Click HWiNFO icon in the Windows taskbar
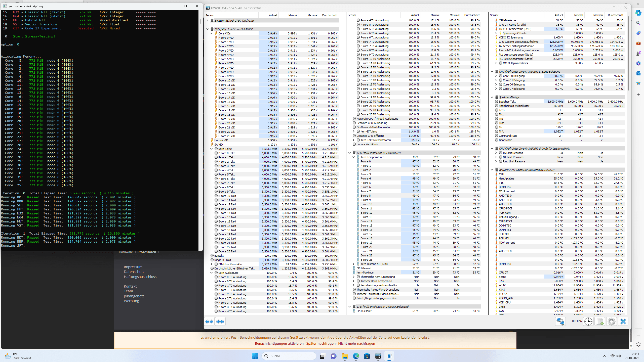This screenshot has width=644, height=362. point(378,356)
